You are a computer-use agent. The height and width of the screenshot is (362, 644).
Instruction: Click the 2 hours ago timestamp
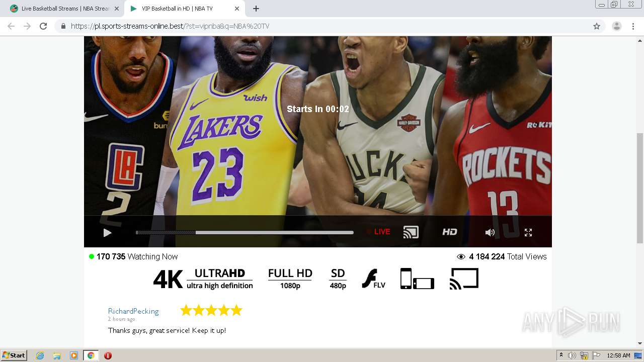(121, 319)
